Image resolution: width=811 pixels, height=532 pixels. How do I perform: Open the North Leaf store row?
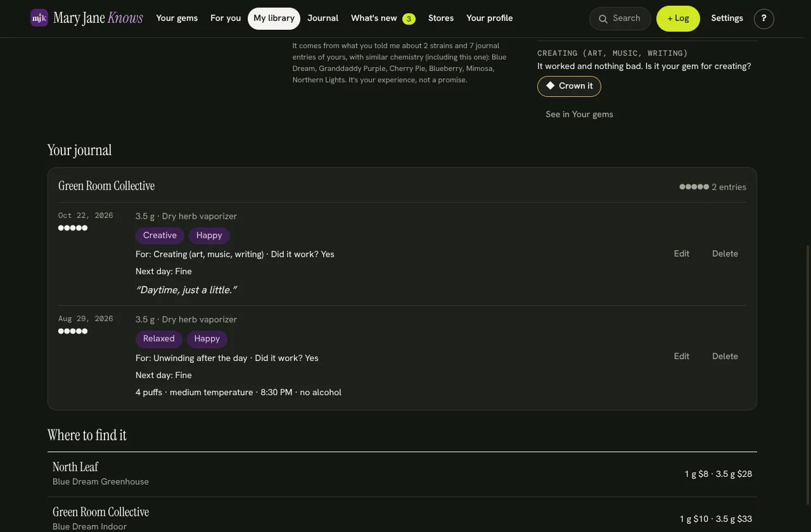[x=402, y=474]
